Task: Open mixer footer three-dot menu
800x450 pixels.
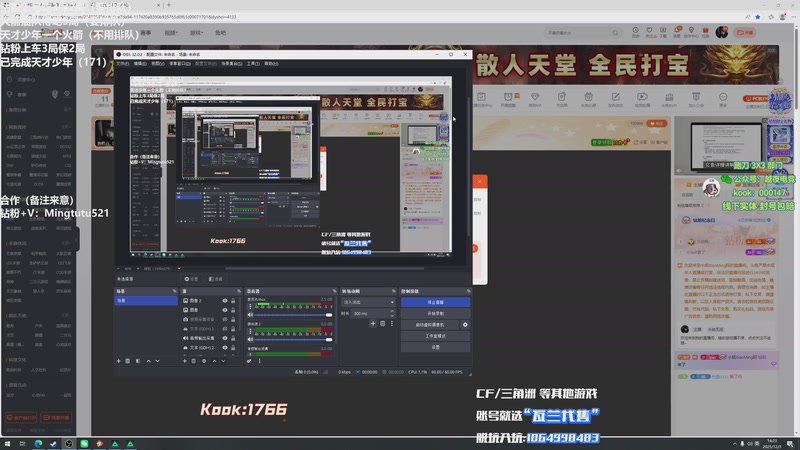Action: click(260, 361)
